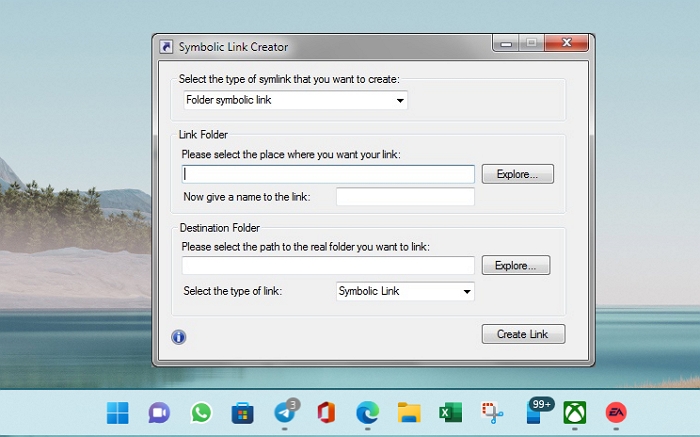Focus the link location path field
Screen dimensions: 700x437
click(328, 174)
